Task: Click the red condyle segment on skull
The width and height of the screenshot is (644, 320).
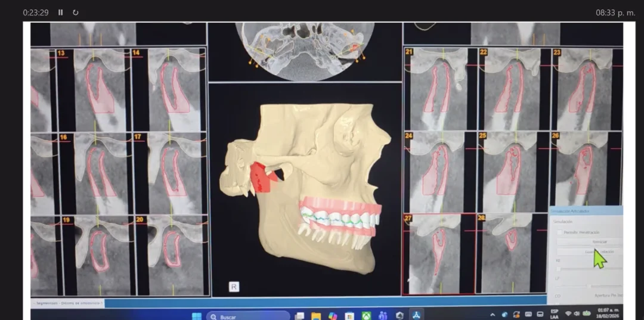Action: (260, 177)
